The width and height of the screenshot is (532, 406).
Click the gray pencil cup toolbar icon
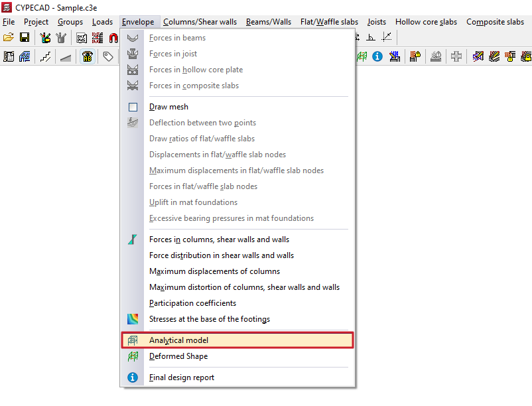(61, 38)
